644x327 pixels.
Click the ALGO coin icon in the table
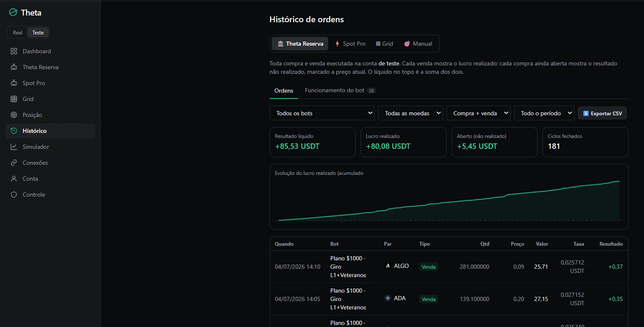click(388, 266)
